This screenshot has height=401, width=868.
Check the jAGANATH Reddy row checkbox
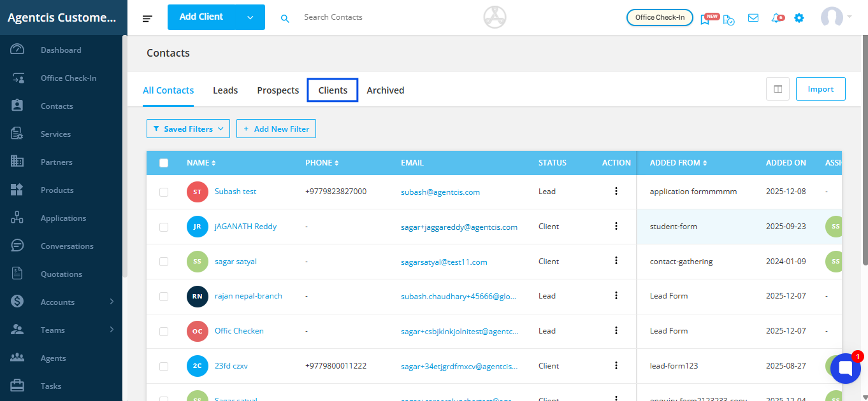coord(164,227)
